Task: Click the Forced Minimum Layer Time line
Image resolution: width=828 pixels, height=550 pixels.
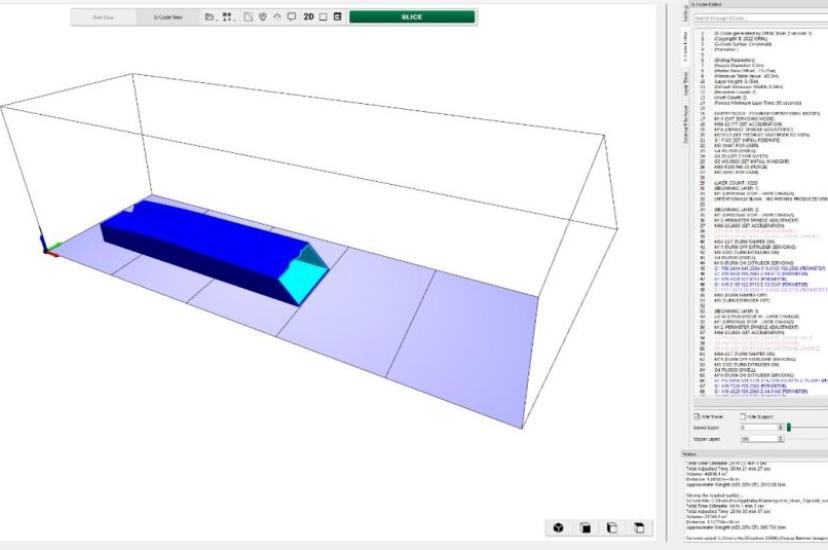Action: (x=758, y=103)
